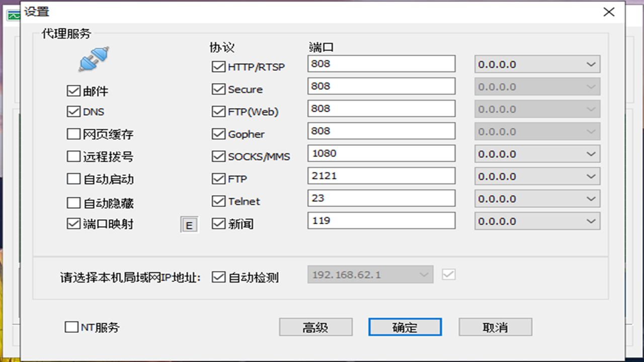Click the FTP port field showing 2121
The image size is (644, 362).
point(381,175)
